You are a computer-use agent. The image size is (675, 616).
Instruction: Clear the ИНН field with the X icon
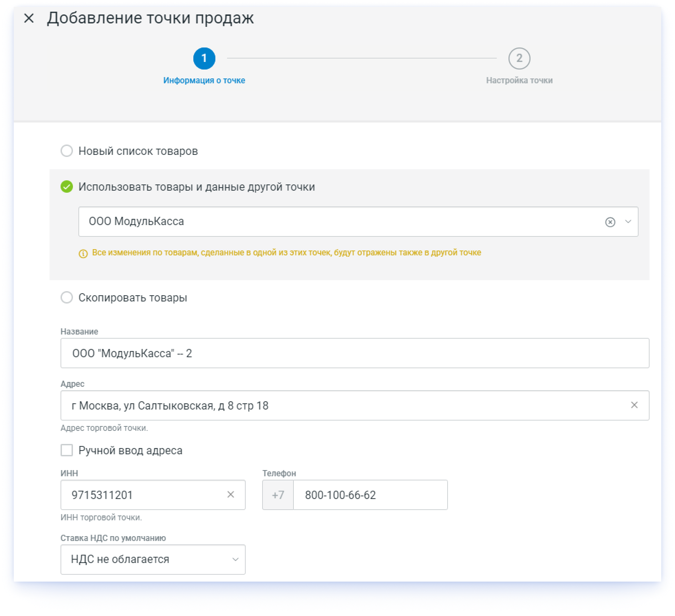[x=231, y=495]
